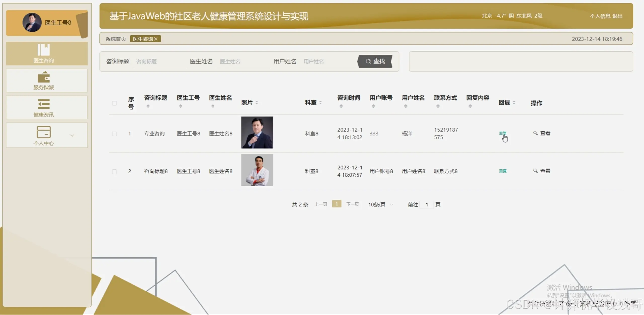
Task: Click the 个人中心 card icon
Action: [x=44, y=132]
